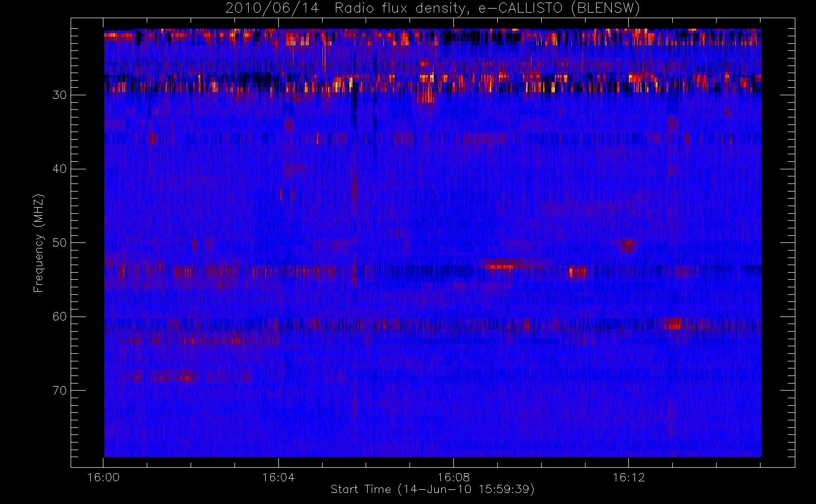Click the 'Start Time (14-Jun-10 15:59:39)' label
This screenshot has width=816, height=504.
point(432,489)
